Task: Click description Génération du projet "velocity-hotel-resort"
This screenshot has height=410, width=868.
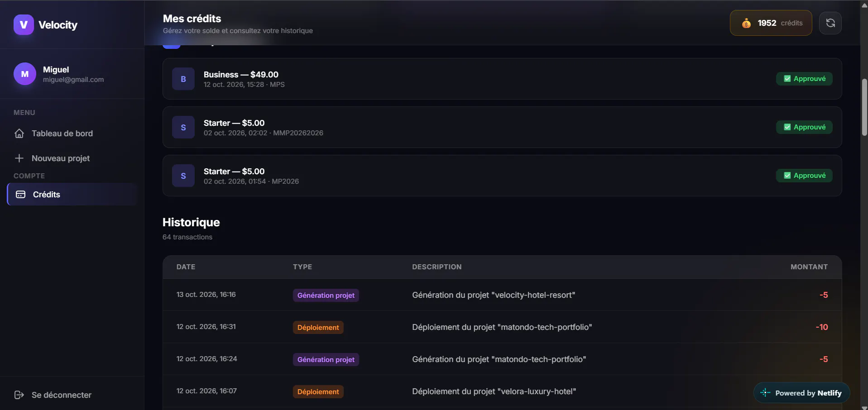Action: point(494,295)
